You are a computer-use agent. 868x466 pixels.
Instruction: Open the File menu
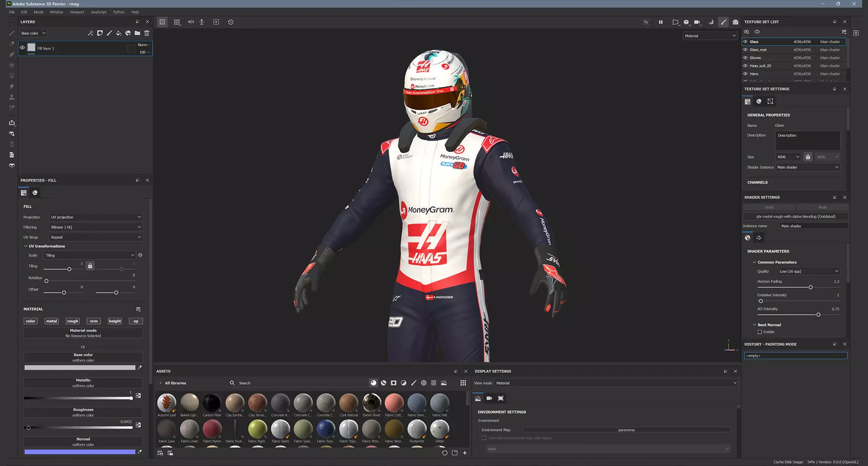click(x=12, y=12)
